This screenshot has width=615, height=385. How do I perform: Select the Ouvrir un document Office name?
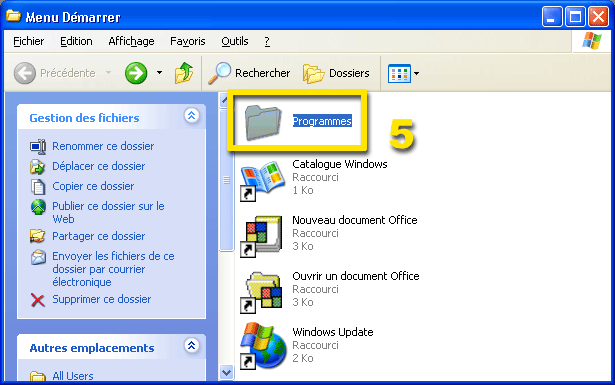pyautogui.click(x=356, y=276)
